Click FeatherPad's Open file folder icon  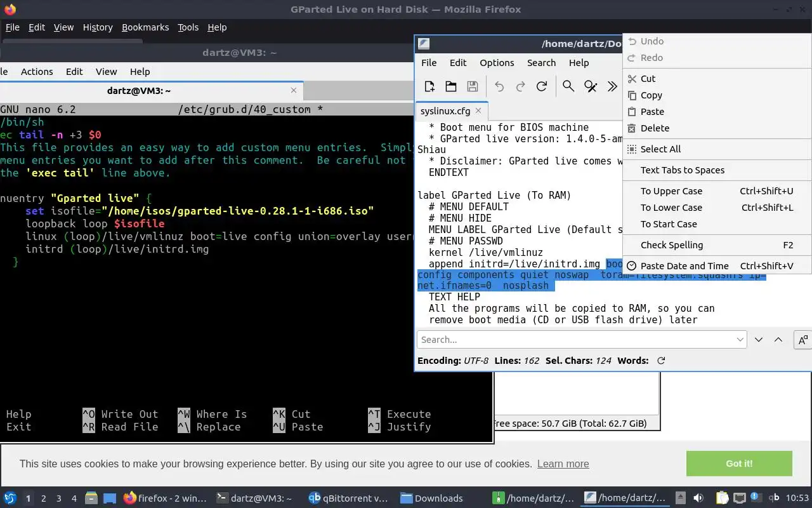tap(451, 86)
